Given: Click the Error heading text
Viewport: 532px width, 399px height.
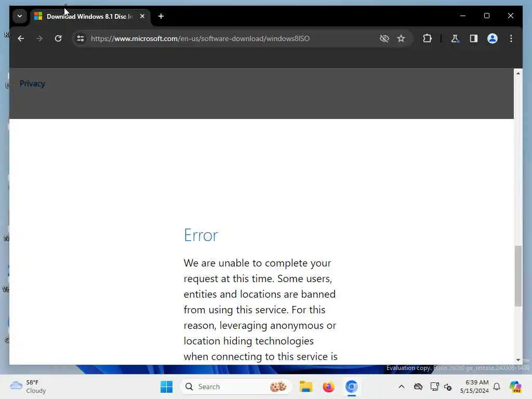Looking at the screenshot, I should [201, 235].
